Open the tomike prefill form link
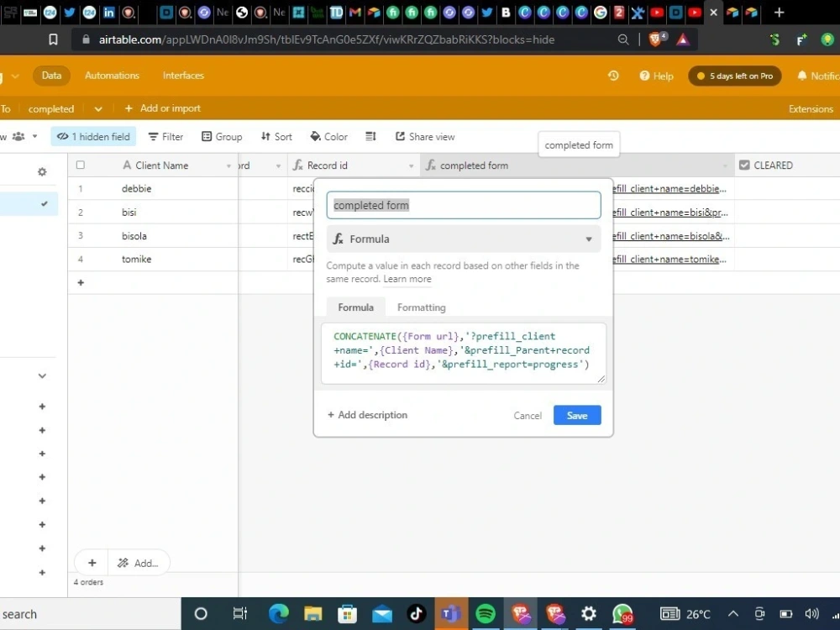Viewport: 840px width, 630px height. pyautogui.click(x=670, y=260)
